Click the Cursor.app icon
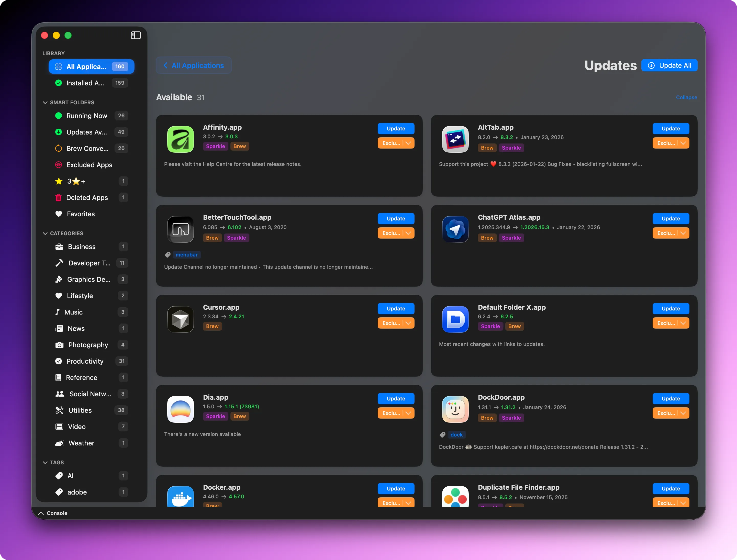 click(180, 319)
